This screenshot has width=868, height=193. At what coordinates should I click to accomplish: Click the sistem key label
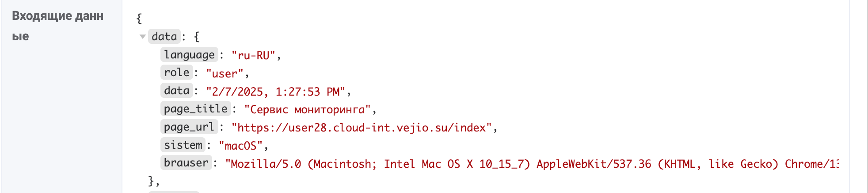click(x=183, y=145)
